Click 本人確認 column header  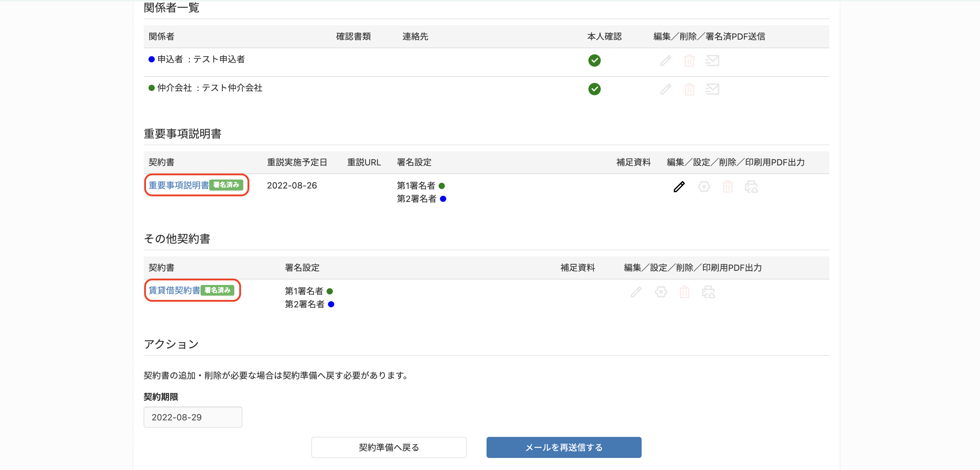tap(604, 36)
